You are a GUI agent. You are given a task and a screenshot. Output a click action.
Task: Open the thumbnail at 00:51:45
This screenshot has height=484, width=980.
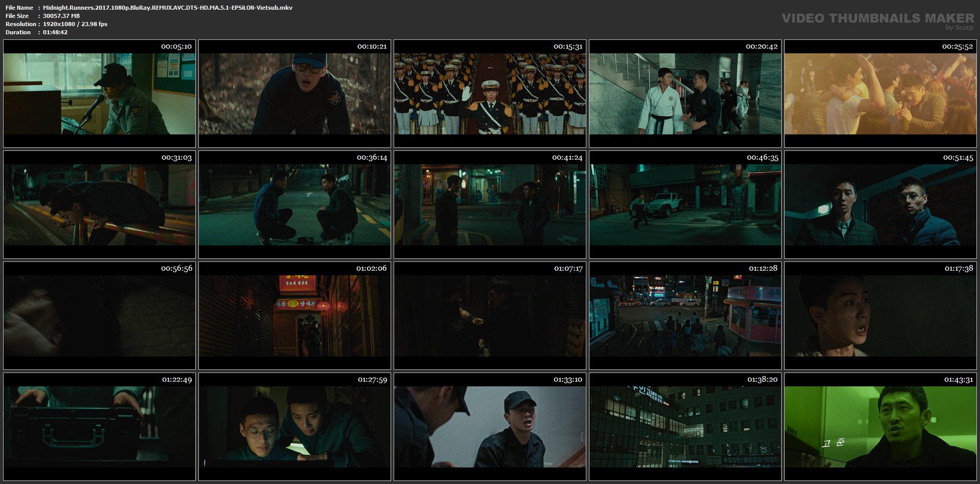click(880, 205)
